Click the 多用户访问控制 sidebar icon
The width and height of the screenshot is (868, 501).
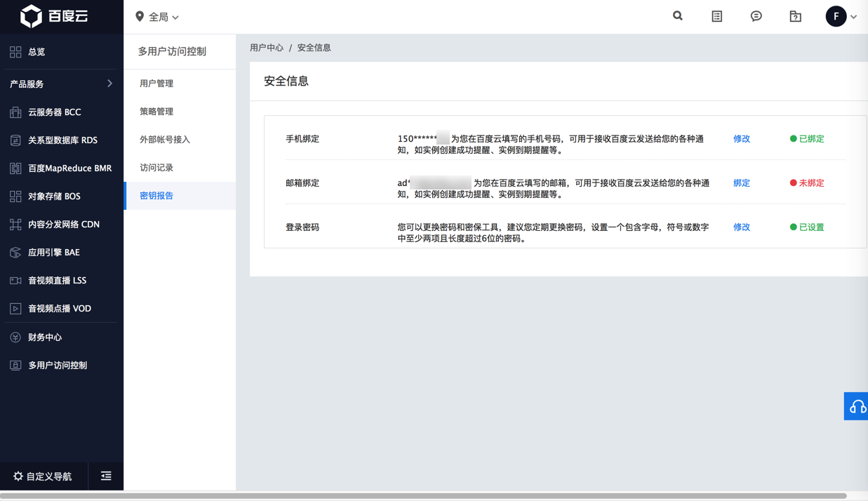point(15,366)
